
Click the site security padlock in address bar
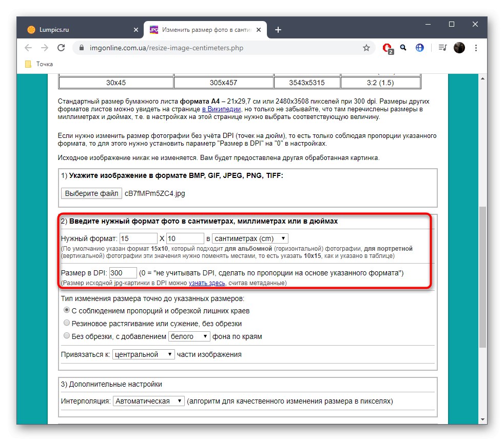click(x=82, y=47)
